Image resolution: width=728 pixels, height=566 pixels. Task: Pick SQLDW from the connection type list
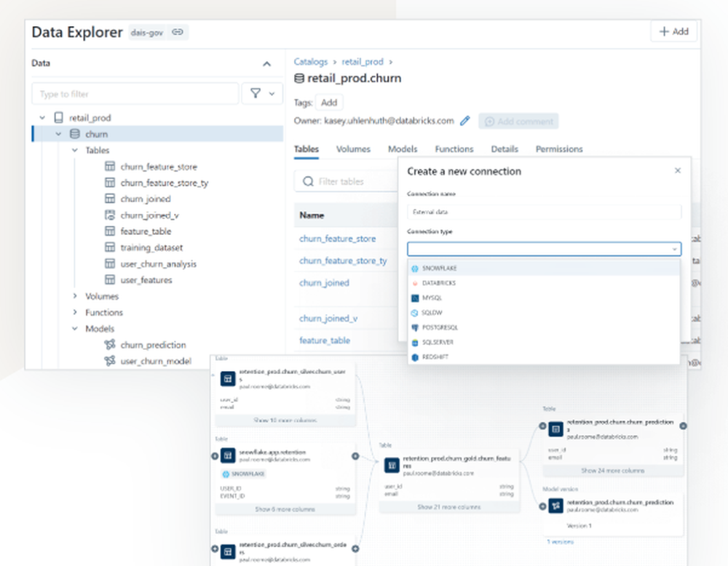[x=544, y=313]
